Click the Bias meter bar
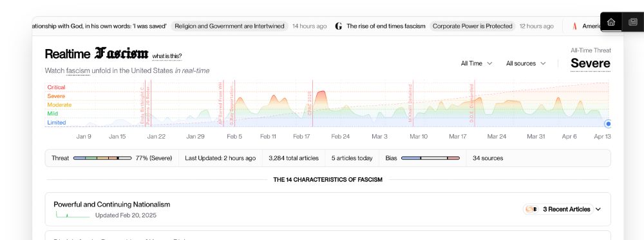 pyautogui.click(x=430, y=158)
